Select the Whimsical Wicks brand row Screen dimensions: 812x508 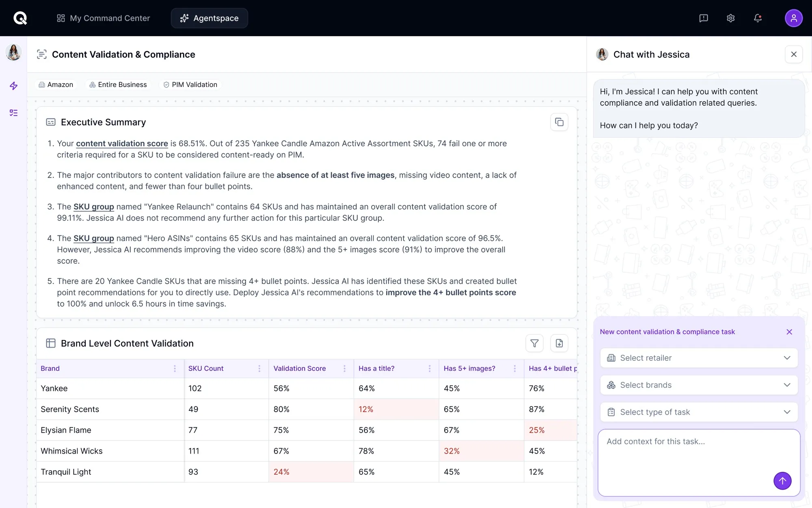(x=307, y=451)
